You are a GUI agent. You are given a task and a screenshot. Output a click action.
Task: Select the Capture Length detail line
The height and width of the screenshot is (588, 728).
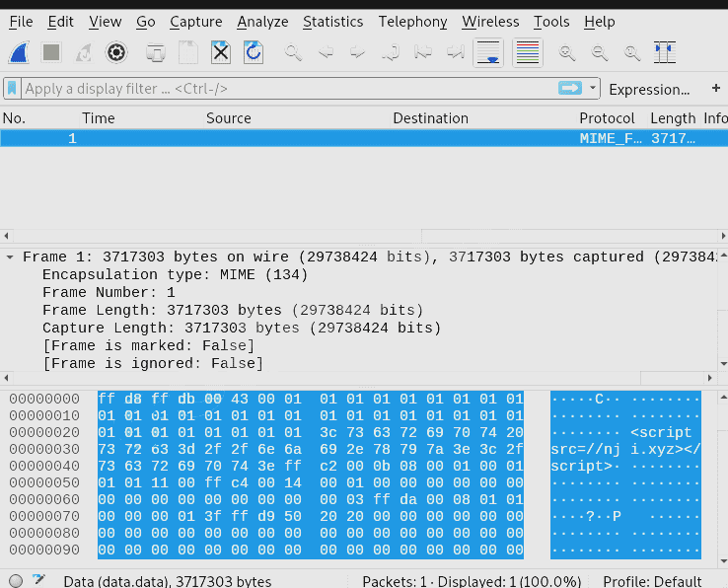(x=242, y=328)
